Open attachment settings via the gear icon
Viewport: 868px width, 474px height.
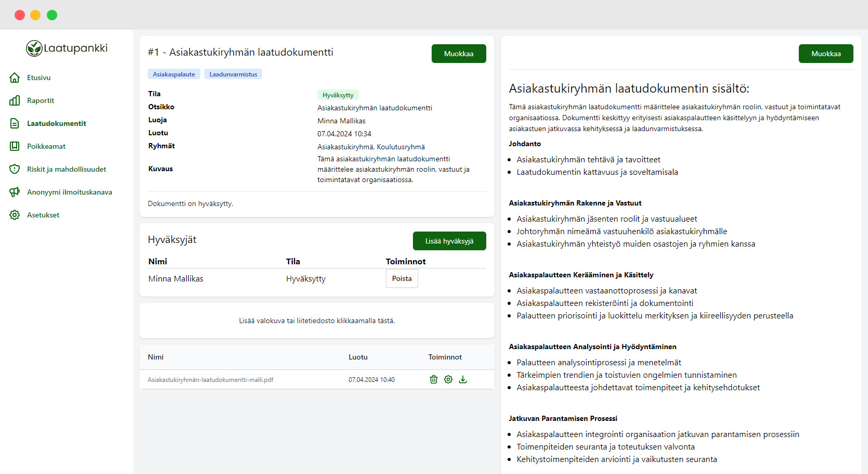[448, 379]
